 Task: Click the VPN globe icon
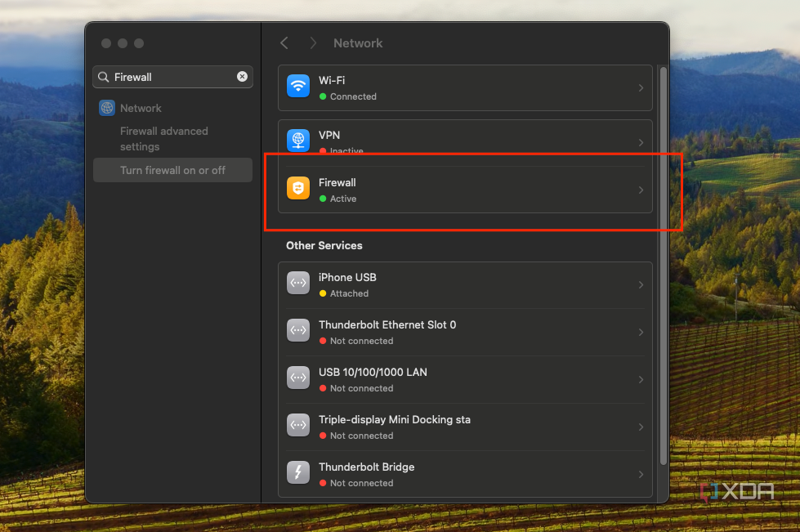298,141
